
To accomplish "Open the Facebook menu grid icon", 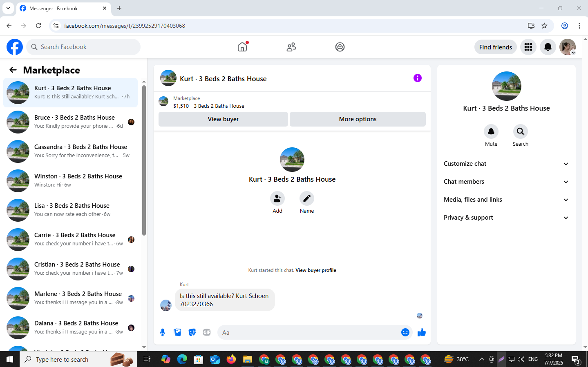I will point(528,47).
